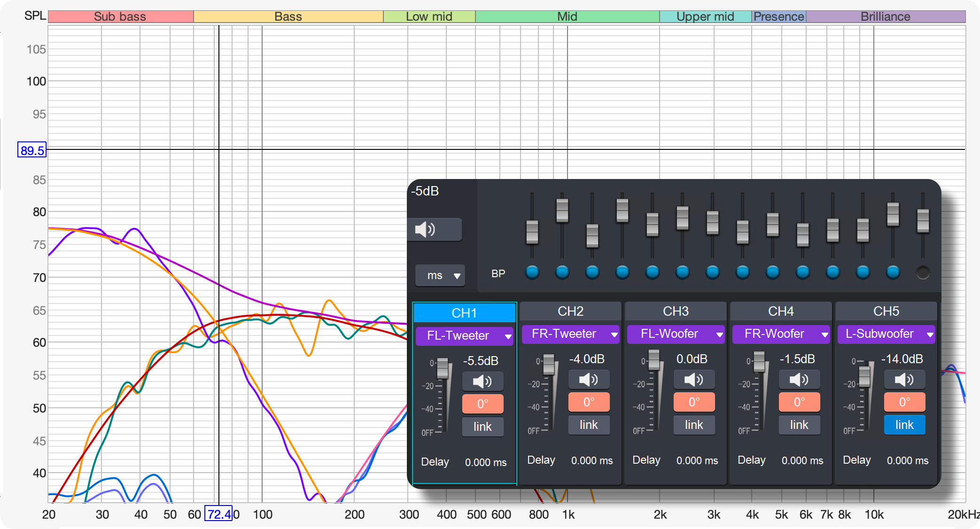The width and height of the screenshot is (980, 529).
Task: Mute CH3 FL-Woofer speaker icon
Action: [x=694, y=379]
